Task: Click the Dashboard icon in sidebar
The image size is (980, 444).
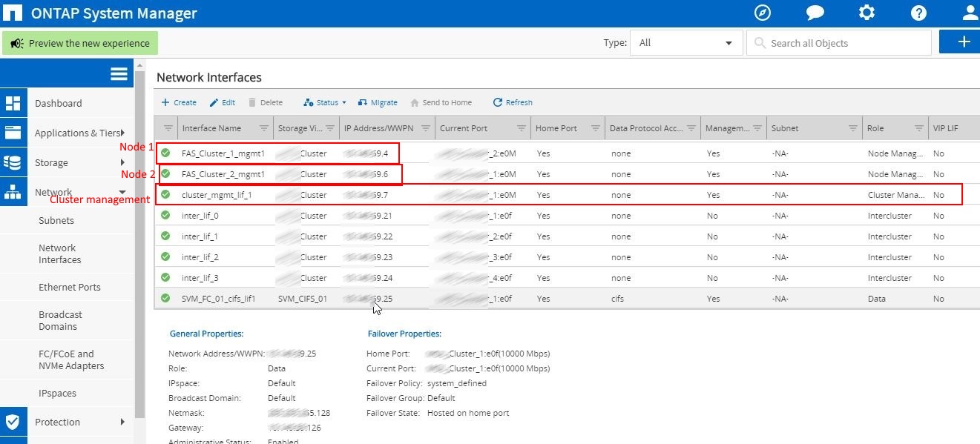Action: click(x=13, y=103)
